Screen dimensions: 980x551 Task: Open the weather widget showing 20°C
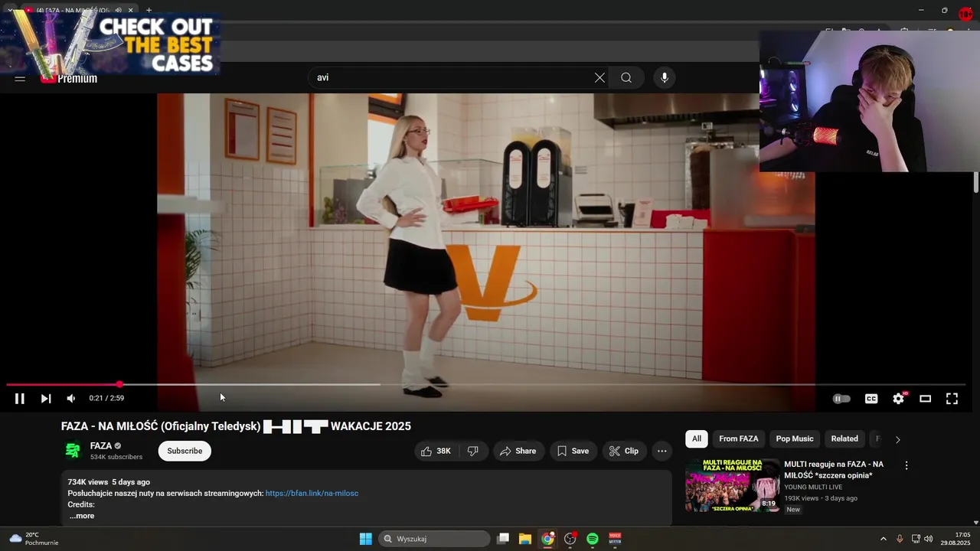coord(34,539)
